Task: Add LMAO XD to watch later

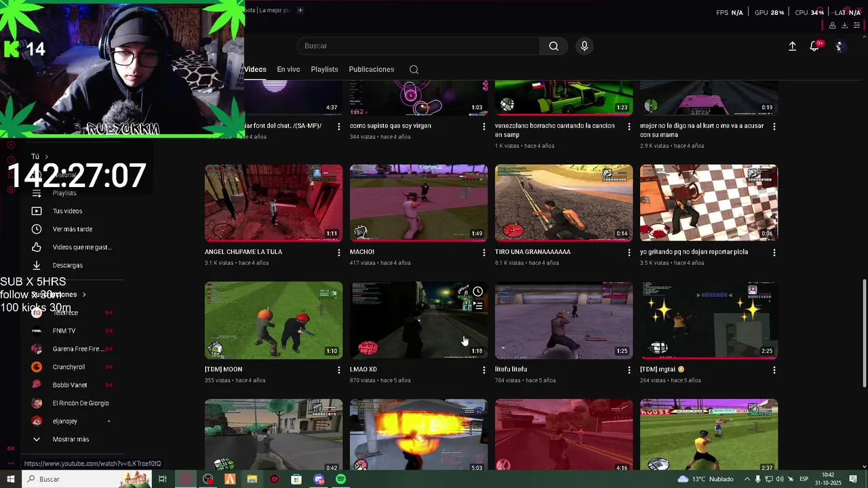Action: point(478,291)
